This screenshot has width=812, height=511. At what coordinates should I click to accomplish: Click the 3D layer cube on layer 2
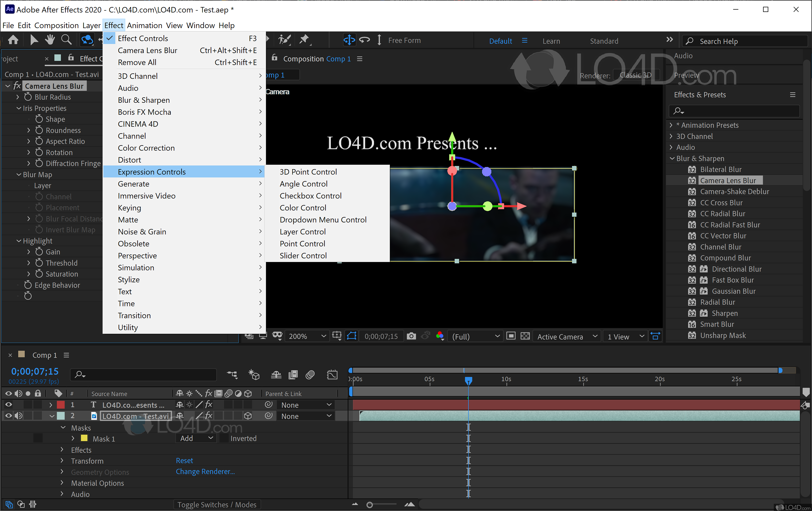pos(248,416)
